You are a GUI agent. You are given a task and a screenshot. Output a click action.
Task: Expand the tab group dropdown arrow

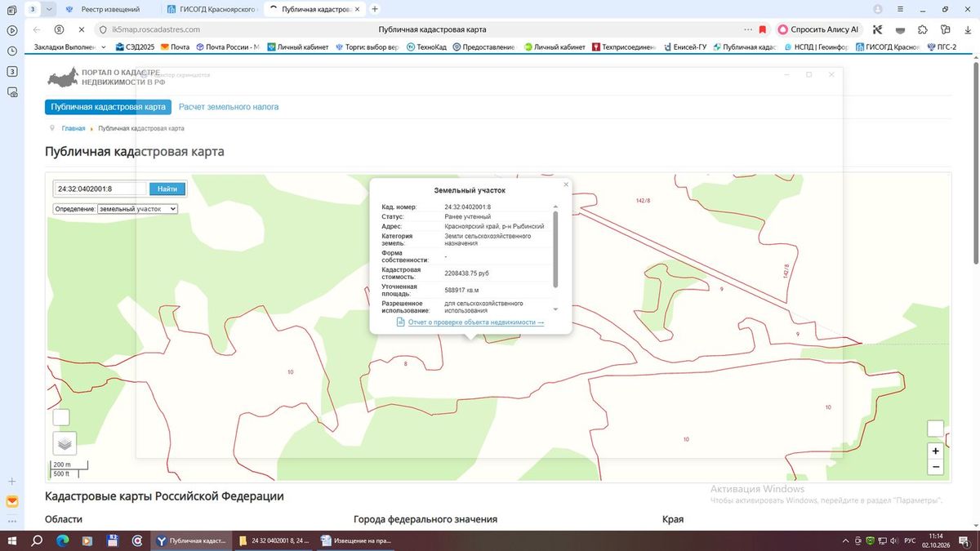click(x=50, y=9)
